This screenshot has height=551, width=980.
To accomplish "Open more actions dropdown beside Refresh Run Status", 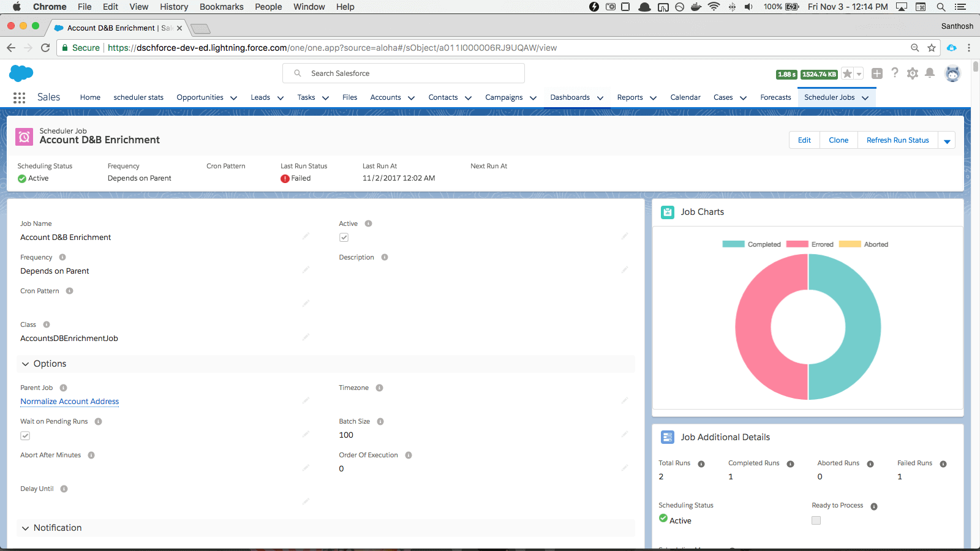I will coord(947,141).
